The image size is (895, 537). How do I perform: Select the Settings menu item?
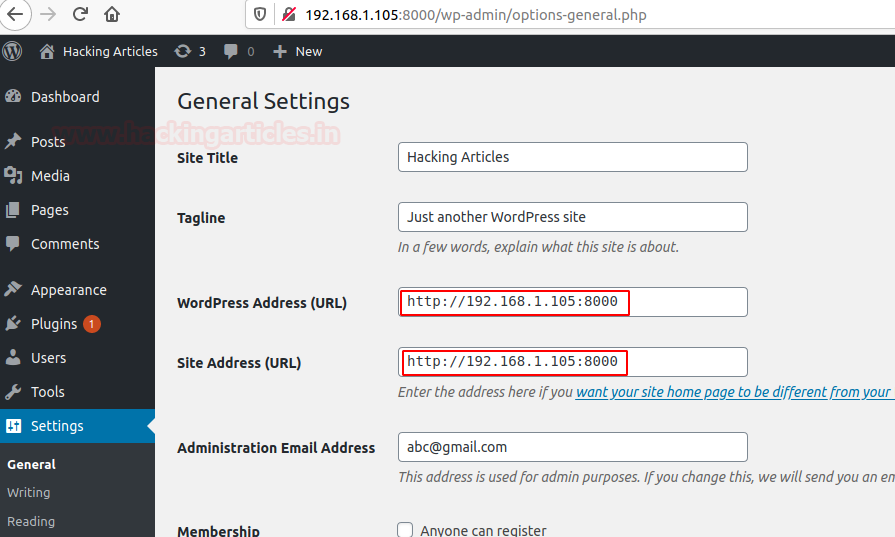click(77, 426)
